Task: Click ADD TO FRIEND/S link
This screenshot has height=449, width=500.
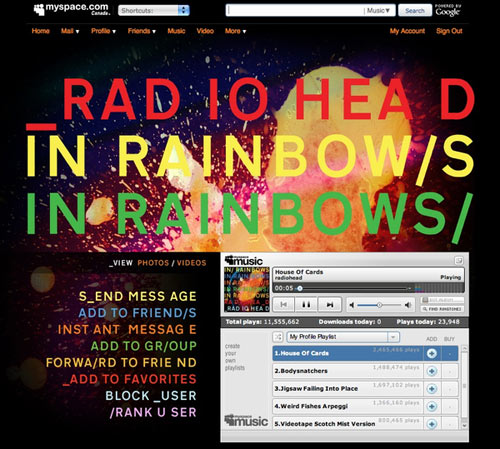Action: 137,313
